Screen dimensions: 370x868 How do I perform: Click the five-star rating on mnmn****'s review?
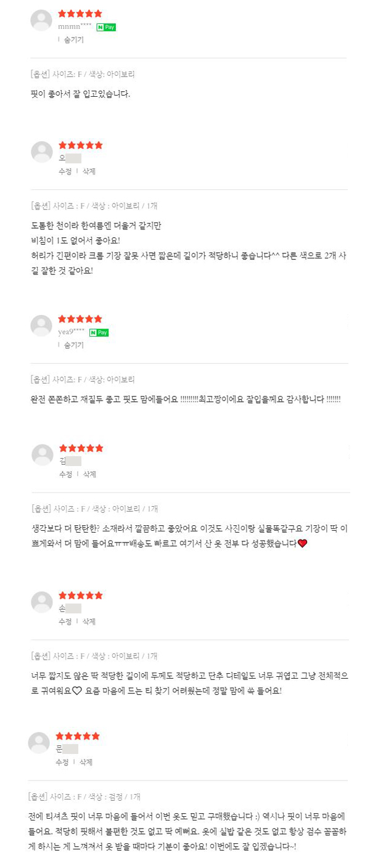coord(80,14)
